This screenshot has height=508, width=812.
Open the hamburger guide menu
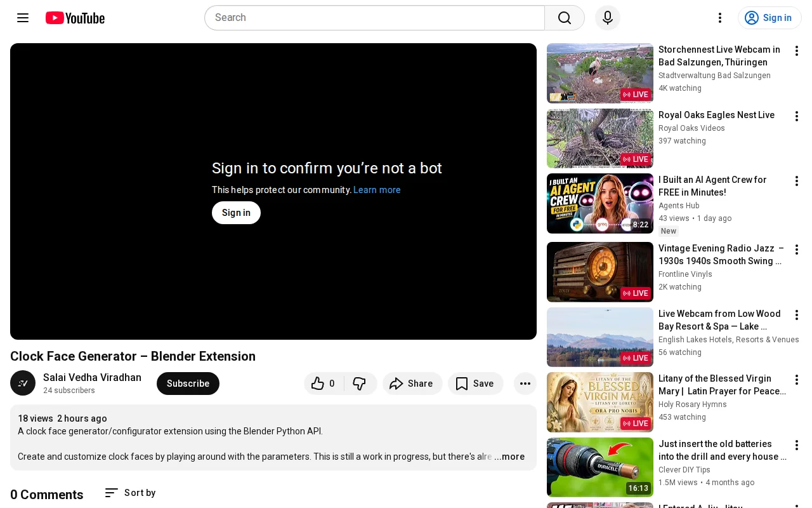click(x=23, y=18)
